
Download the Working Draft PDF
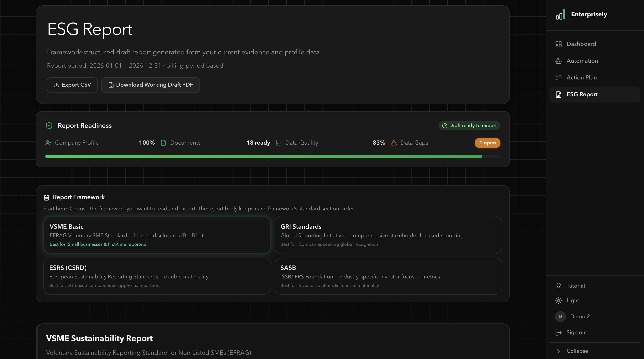coord(150,85)
